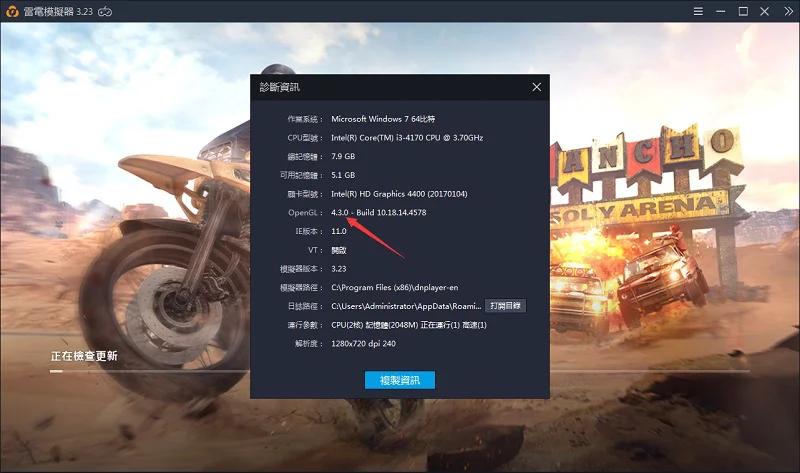Maximize the emulator window
Image resolution: width=800 pixels, height=473 pixels.
pyautogui.click(x=743, y=11)
